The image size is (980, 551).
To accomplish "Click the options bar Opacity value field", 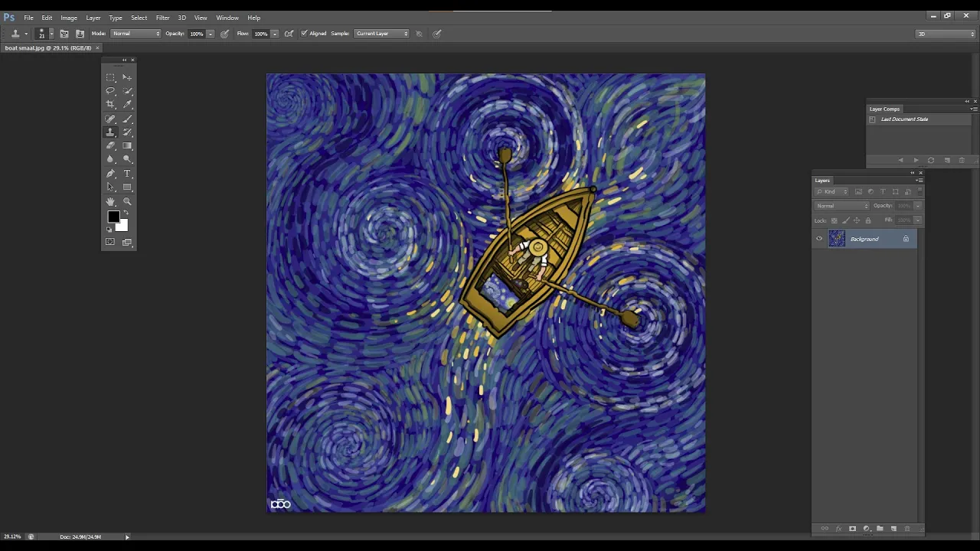I will [197, 34].
